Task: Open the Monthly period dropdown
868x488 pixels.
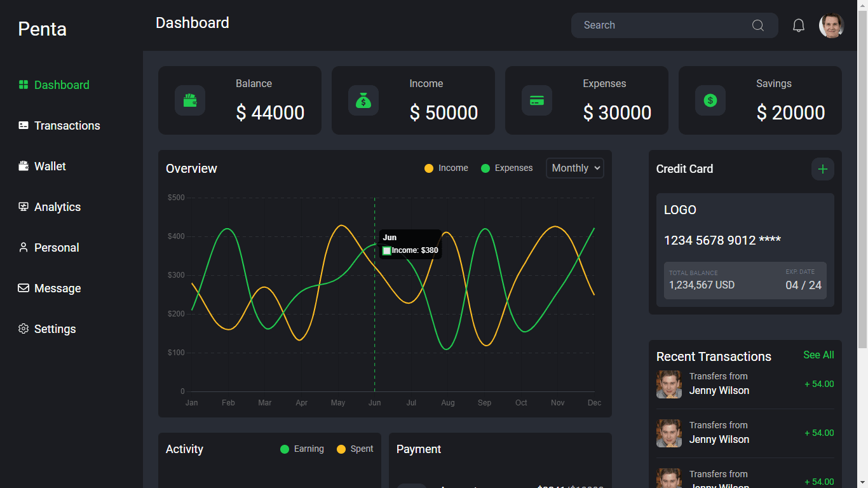Action: [575, 168]
